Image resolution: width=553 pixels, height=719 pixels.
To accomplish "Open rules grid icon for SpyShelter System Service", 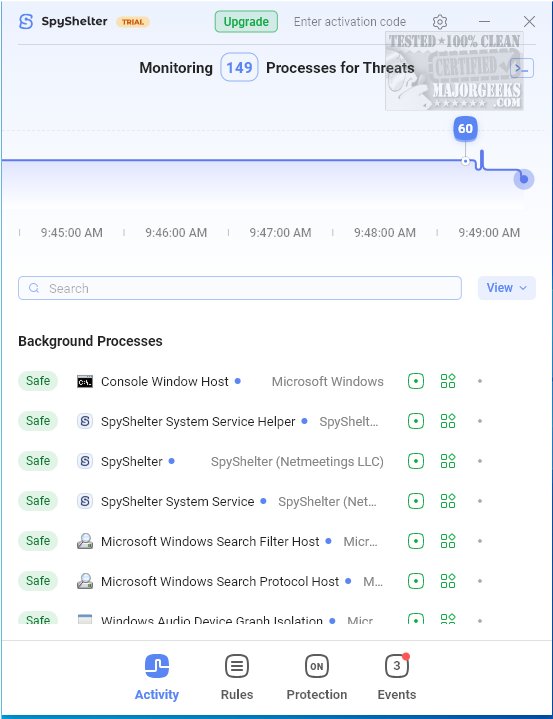I will (448, 501).
